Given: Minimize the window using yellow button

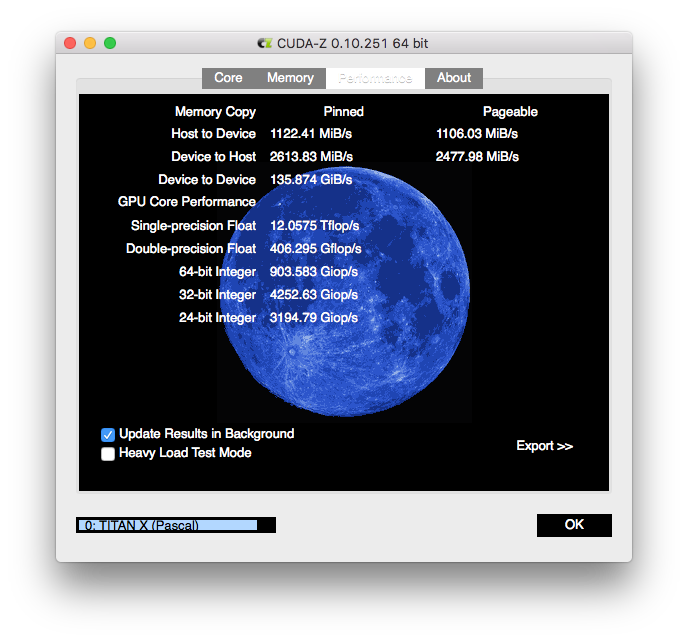Looking at the screenshot, I should point(90,43).
